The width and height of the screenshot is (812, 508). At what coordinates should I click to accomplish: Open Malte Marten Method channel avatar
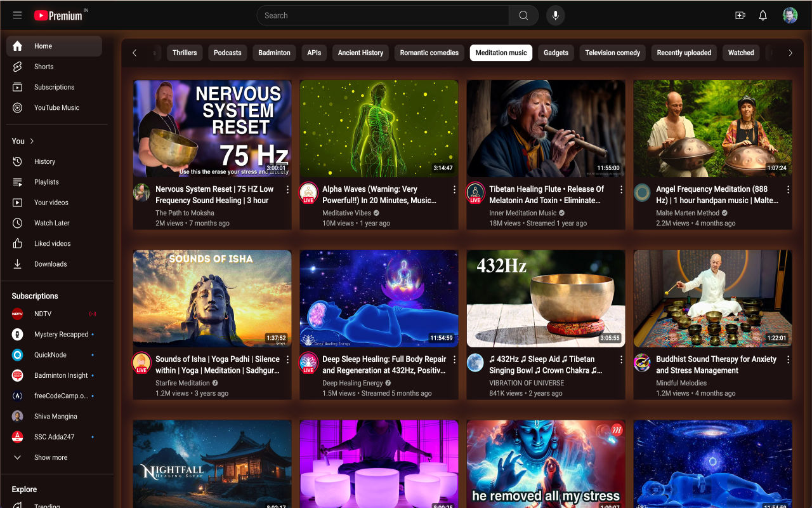(642, 192)
